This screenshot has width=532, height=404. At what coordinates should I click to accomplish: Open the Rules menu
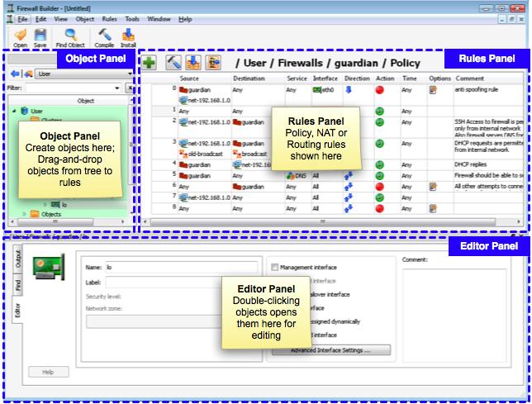pyautogui.click(x=109, y=18)
